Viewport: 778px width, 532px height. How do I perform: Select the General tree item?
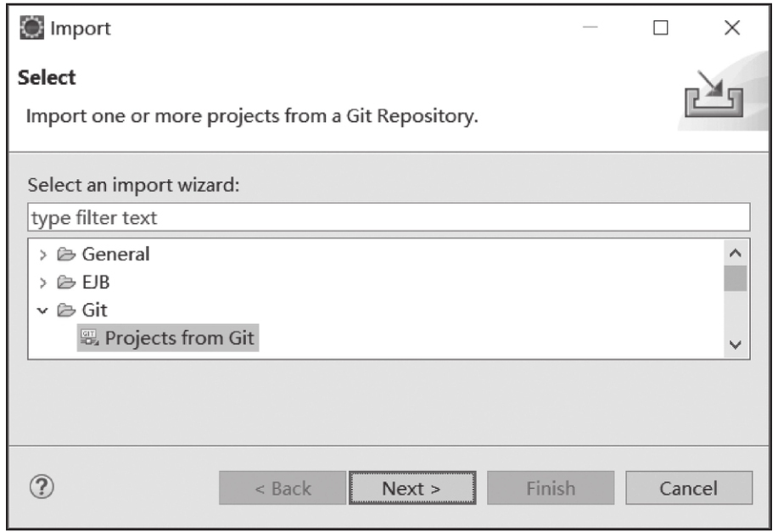(x=115, y=254)
